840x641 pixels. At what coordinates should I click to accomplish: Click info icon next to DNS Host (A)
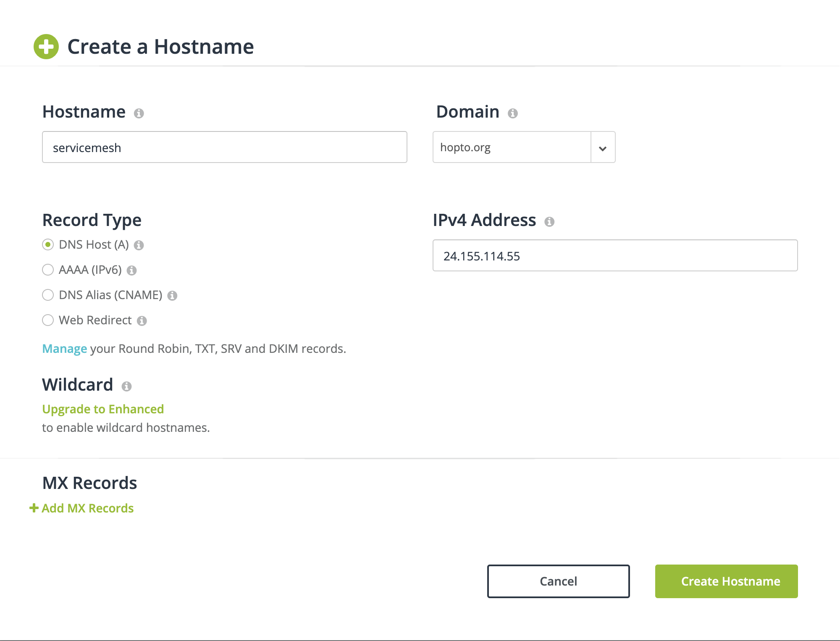(x=139, y=245)
